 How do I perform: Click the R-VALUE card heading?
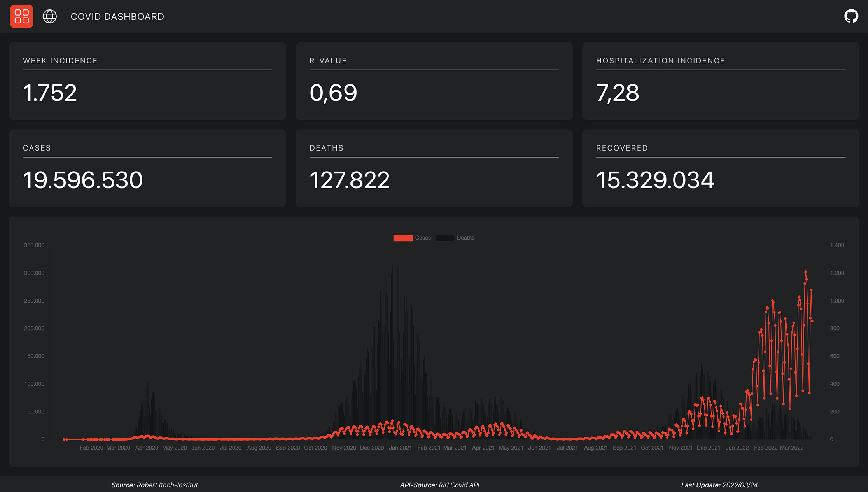point(328,61)
